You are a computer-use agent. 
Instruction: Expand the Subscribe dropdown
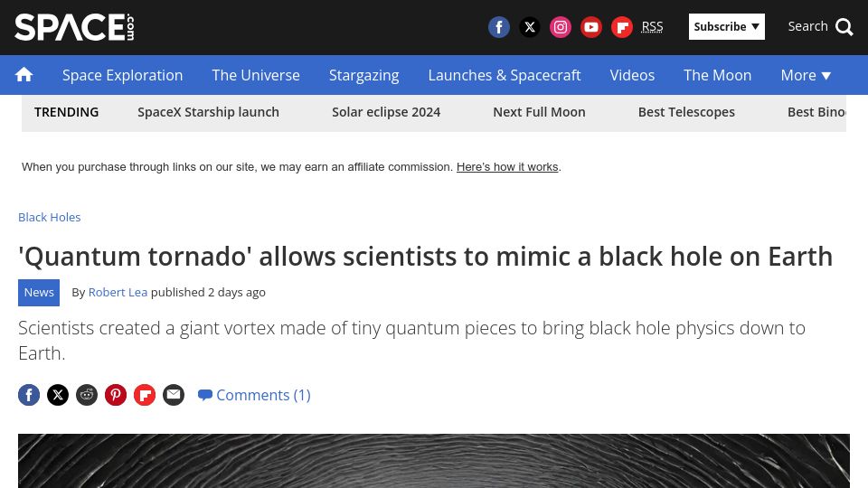pos(726,26)
